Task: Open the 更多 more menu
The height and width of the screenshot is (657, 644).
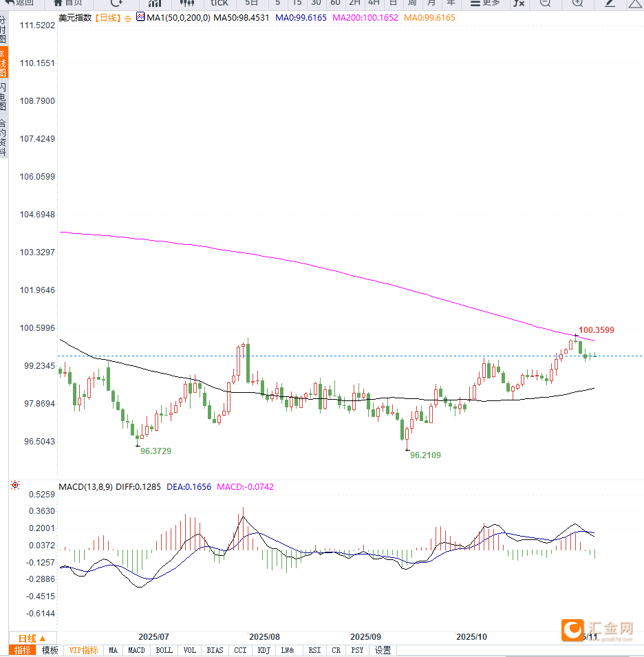Action: (x=485, y=3)
